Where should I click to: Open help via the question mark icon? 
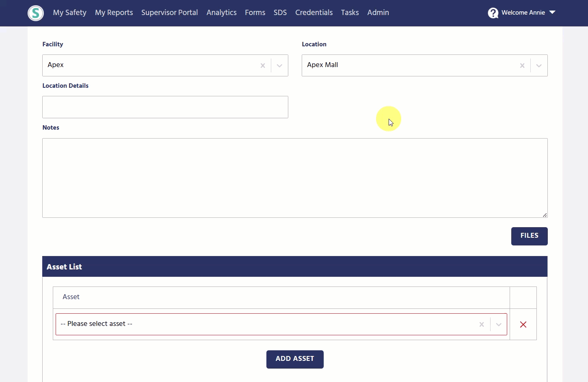[x=492, y=13]
